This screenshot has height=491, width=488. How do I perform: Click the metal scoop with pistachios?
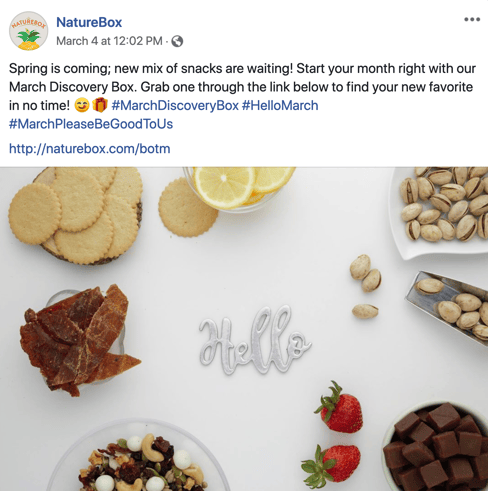click(448, 307)
